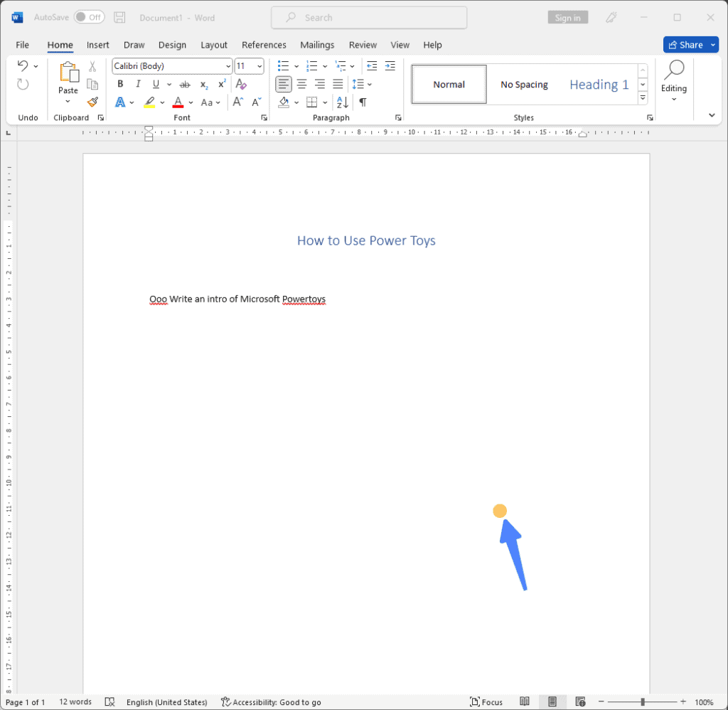Click the zoom slider handle
The width and height of the screenshot is (728, 710).
click(643, 701)
